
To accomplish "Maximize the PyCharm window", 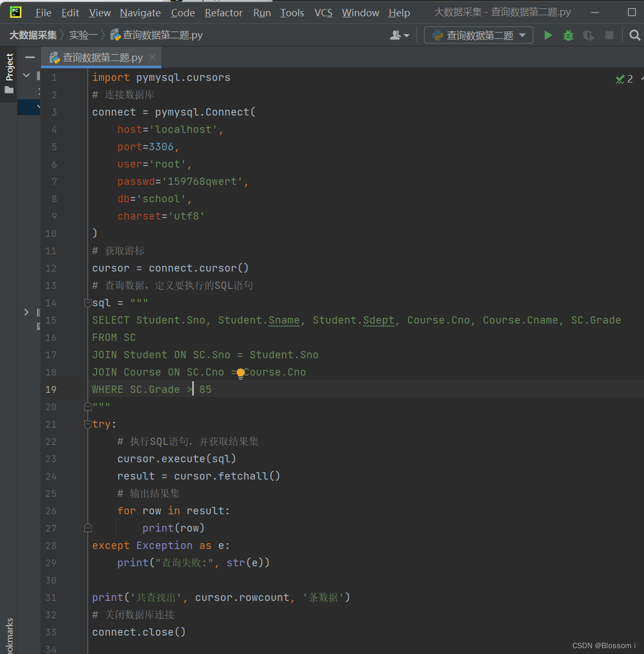I will [632, 12].
